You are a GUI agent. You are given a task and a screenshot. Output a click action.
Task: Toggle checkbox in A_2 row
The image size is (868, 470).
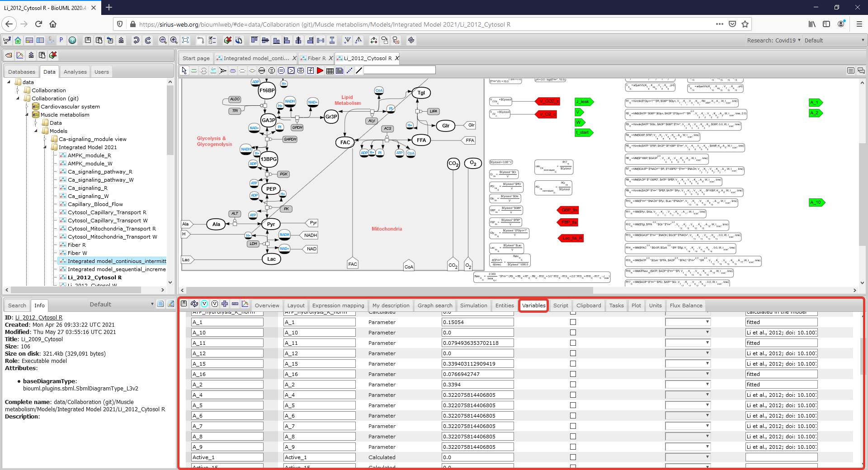pos(573,385)
